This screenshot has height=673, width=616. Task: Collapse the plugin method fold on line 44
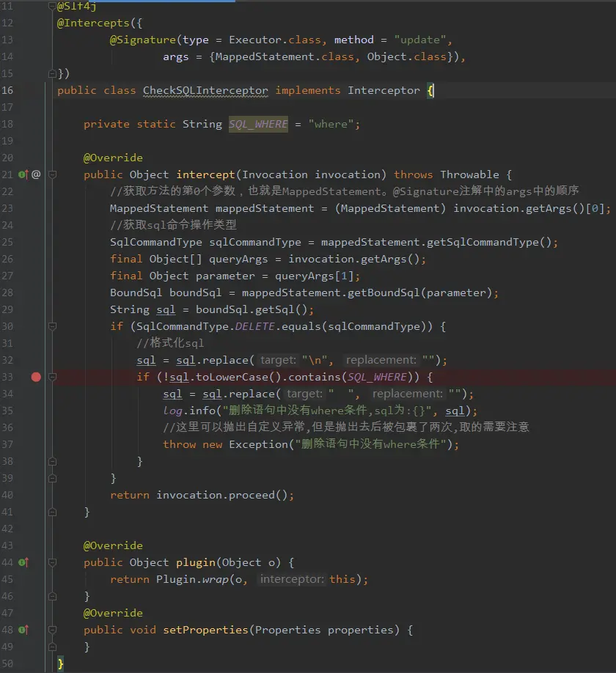[x=52, y=562]
